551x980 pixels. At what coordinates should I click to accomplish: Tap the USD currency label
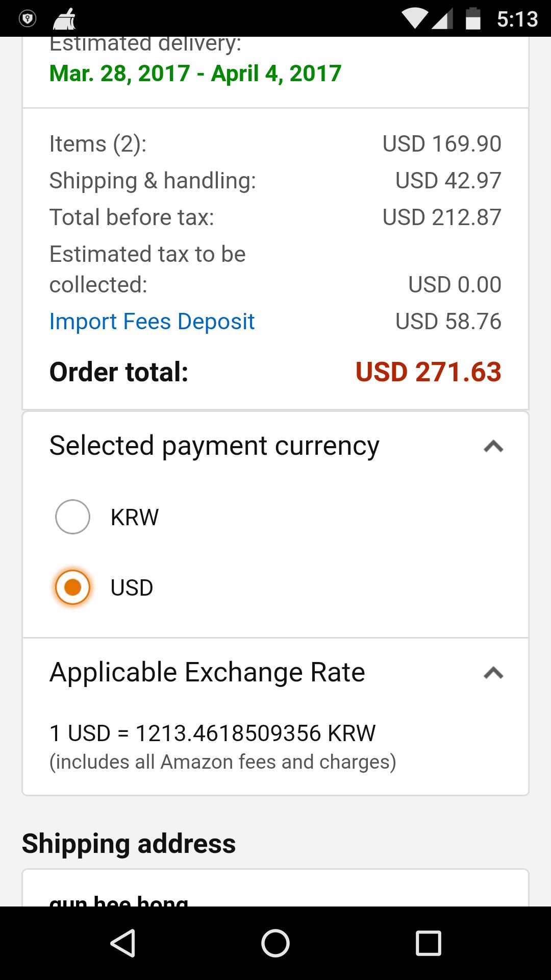point(132,587)
